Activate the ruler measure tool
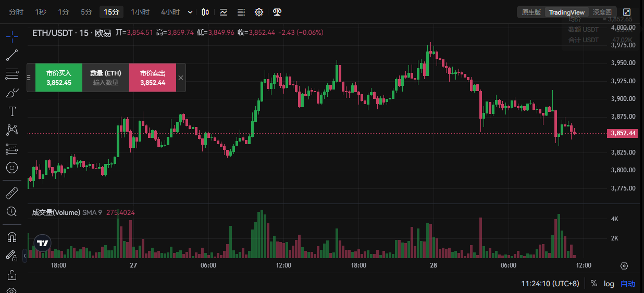The height and width of the screenshot is (293, 644). [x=12, y=193]
